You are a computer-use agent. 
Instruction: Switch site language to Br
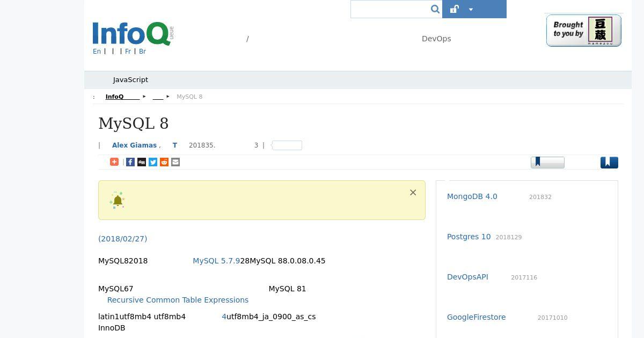(x=142, y=52)
